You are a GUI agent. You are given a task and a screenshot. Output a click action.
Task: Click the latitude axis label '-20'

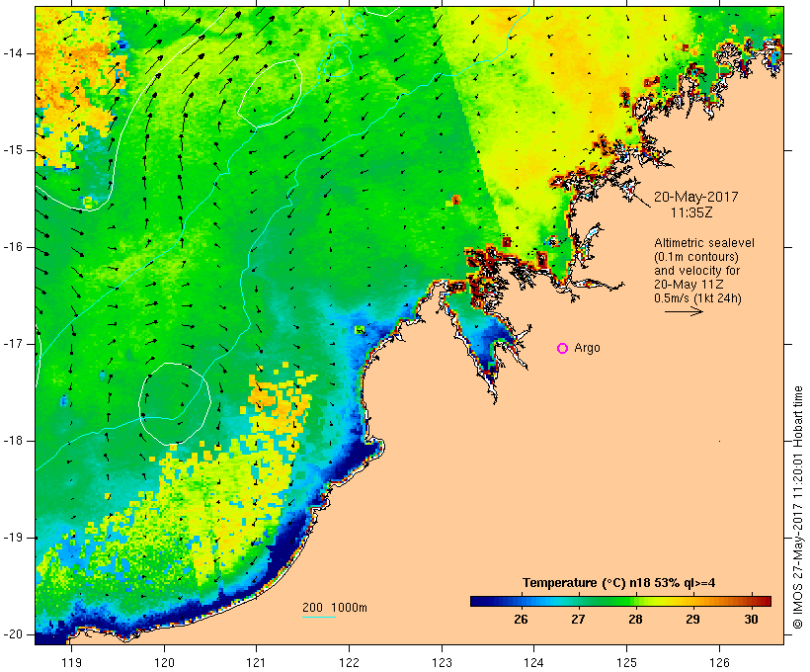pos(13,634)
